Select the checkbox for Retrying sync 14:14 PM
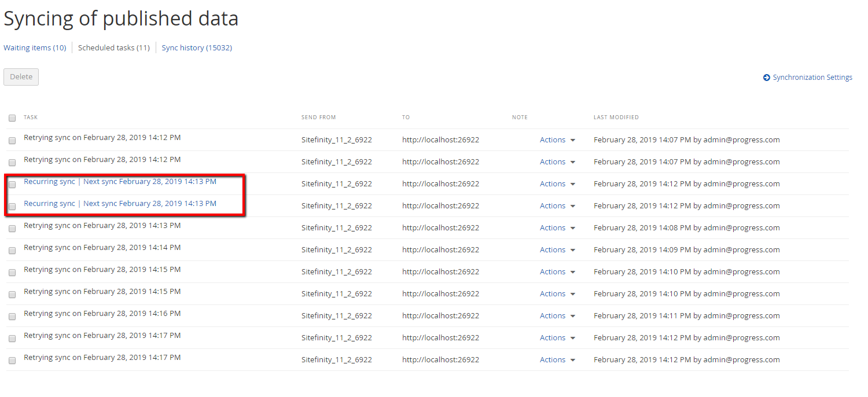The height and width of the screenshot is (397, 868). point(12,251)
